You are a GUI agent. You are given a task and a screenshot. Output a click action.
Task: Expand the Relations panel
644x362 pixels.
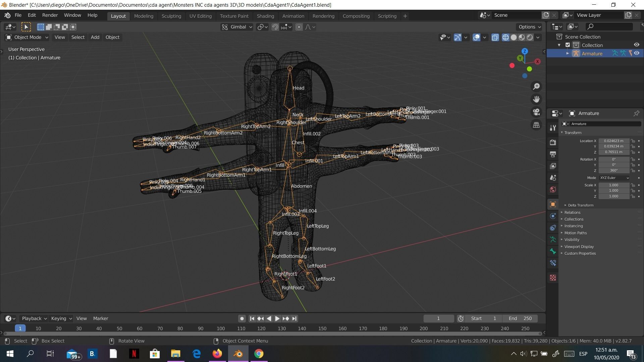tap(572, 213)
